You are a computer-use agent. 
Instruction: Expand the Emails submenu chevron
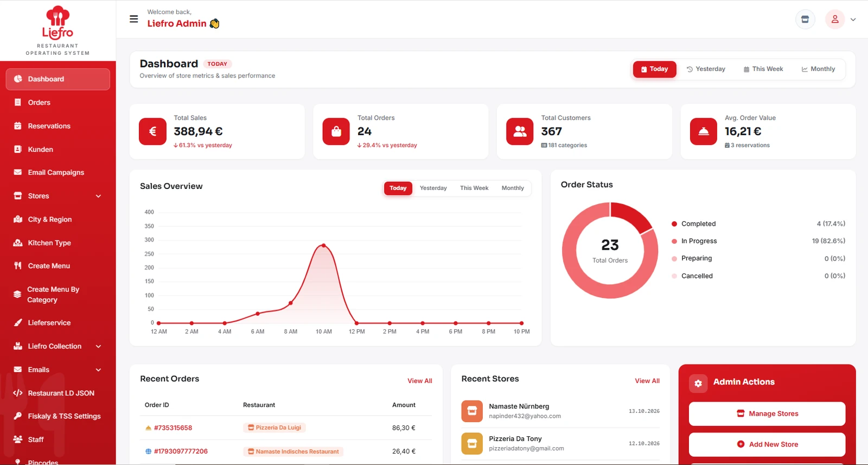click(x=98, y=370)
